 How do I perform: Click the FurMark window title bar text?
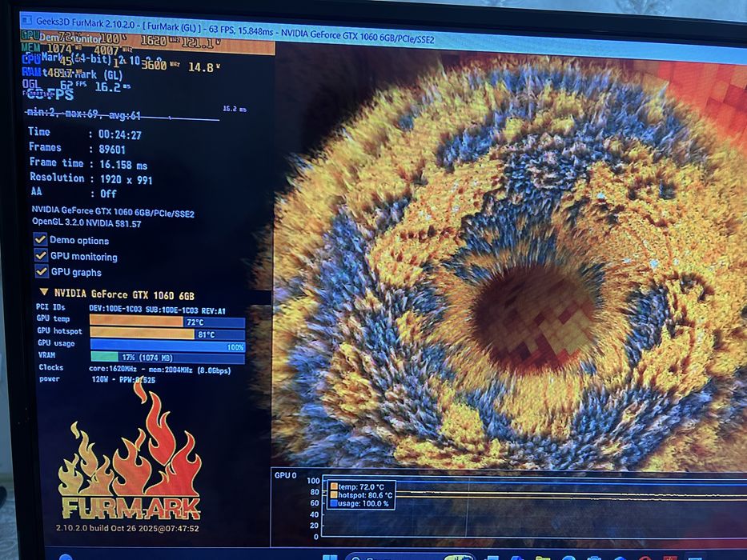coord(235,31)
